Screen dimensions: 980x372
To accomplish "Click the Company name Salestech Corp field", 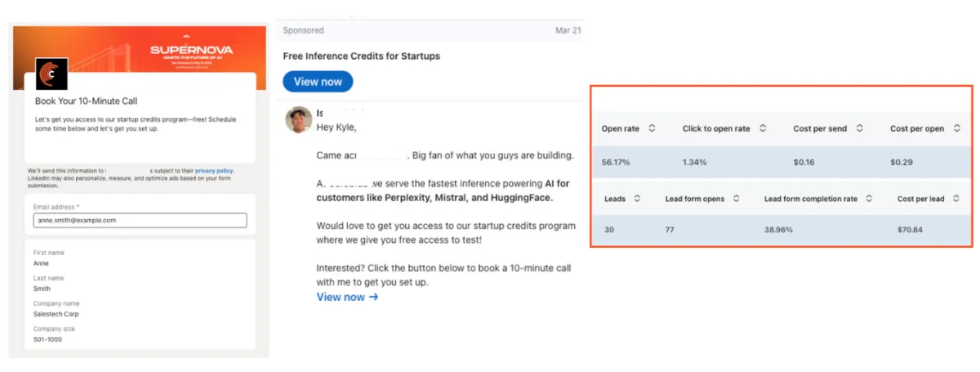I will [56, 314].
